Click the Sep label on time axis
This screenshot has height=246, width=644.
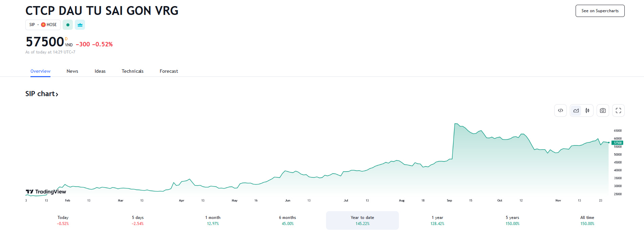pos(449,201)
